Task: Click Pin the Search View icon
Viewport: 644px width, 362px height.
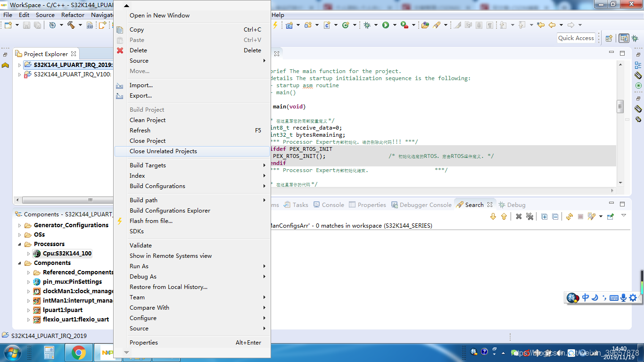Action: coord(611,216)
